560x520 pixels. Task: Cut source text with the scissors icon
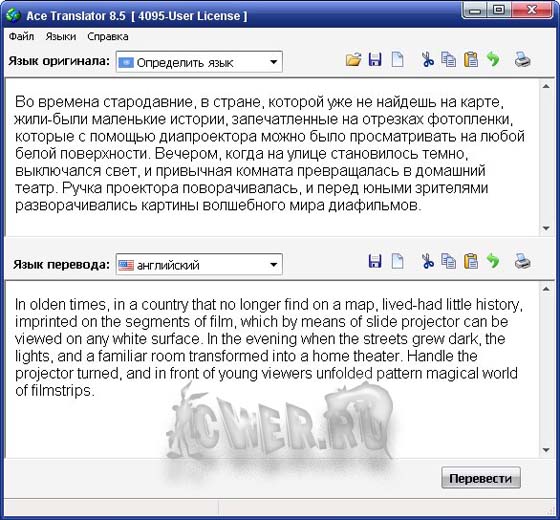tap(428, 60)
